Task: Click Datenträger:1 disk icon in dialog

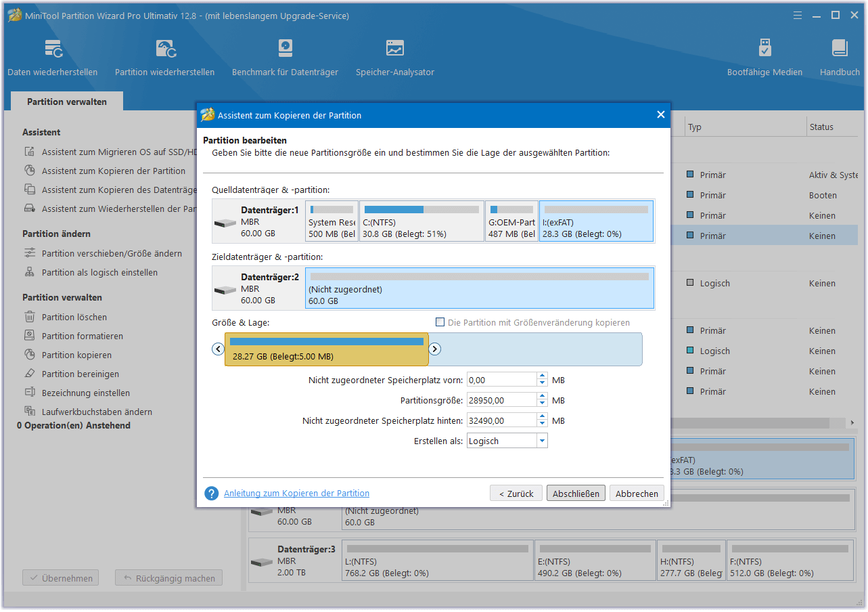Action: tap(225, 223)
